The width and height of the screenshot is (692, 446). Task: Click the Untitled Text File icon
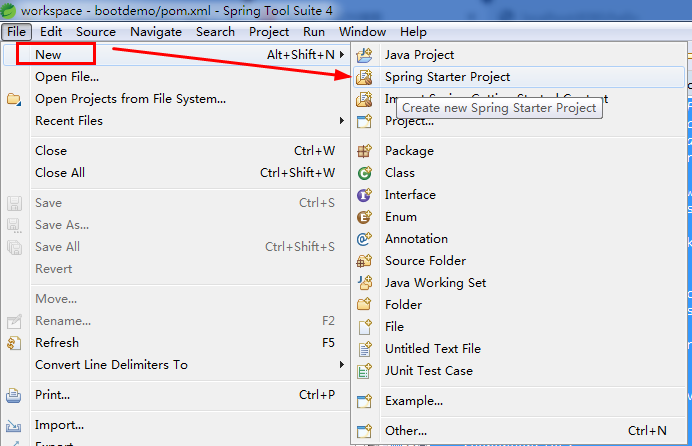[x=365, y=349]
